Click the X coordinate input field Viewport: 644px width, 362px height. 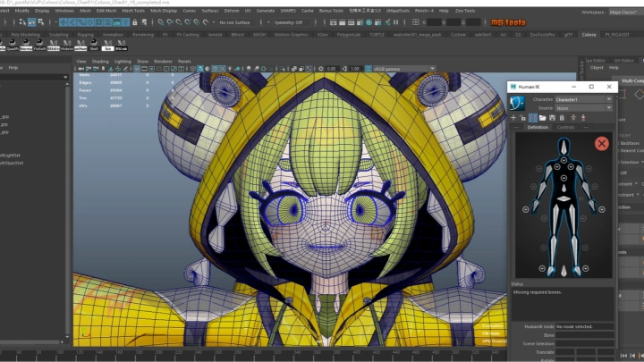tap(434, 22)
